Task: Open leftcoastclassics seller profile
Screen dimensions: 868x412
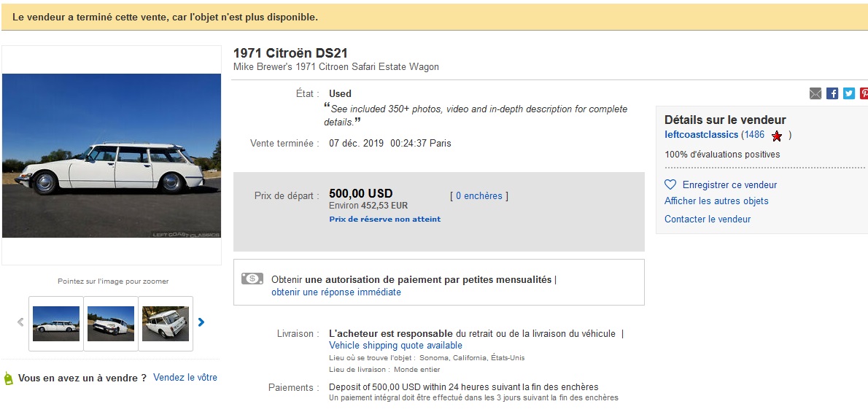Action: tap(702, 135)
